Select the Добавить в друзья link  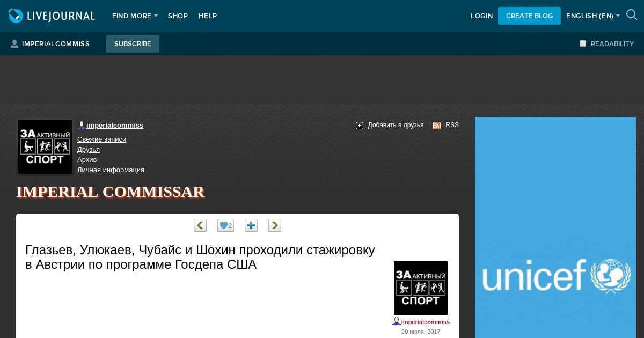point(396,125)
